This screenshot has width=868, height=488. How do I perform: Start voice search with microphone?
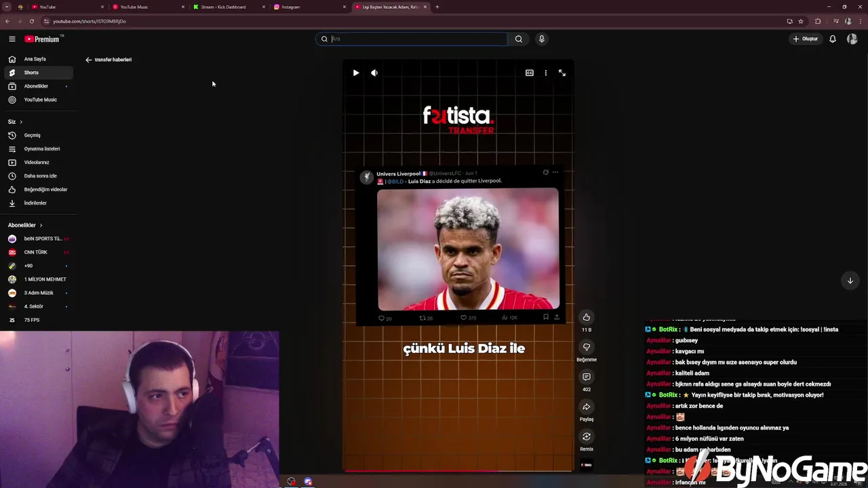(541, 39)
